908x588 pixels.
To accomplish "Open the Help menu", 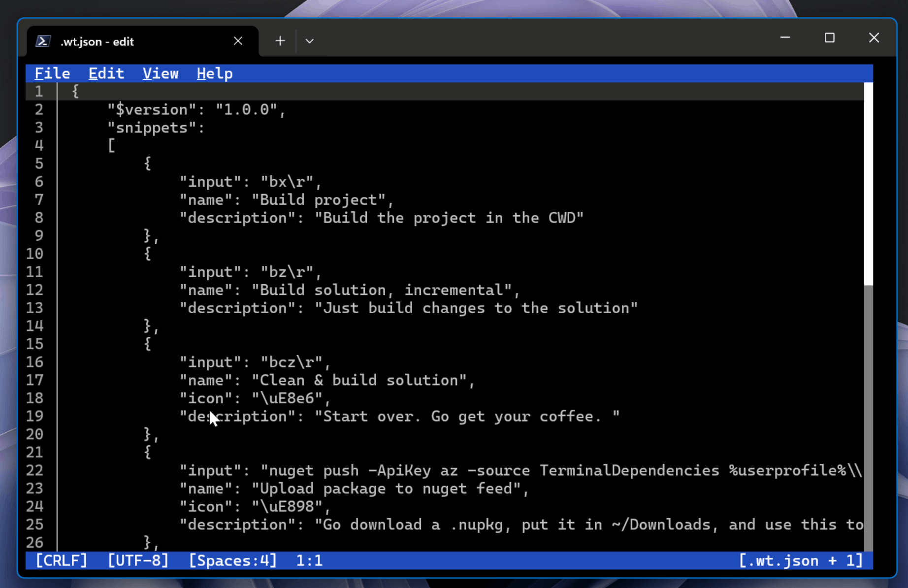I will coord(215,73).
